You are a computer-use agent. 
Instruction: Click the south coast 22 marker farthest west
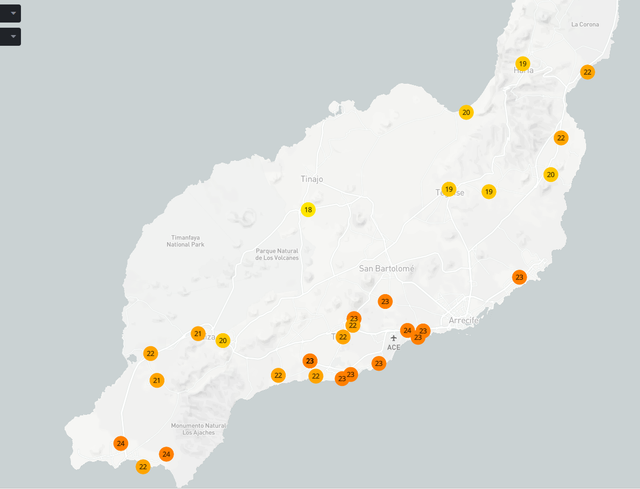278,375
